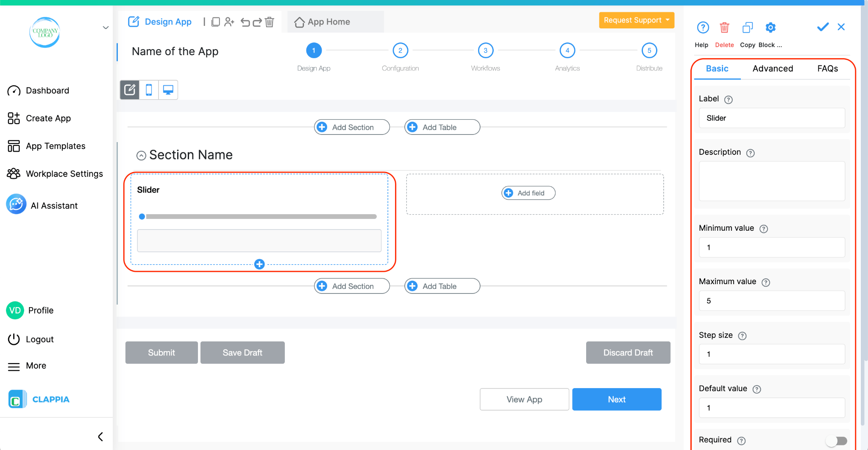Click the copy app icon in toolbar
Viewport: 868px width, 450px height.
click(215, 22)
